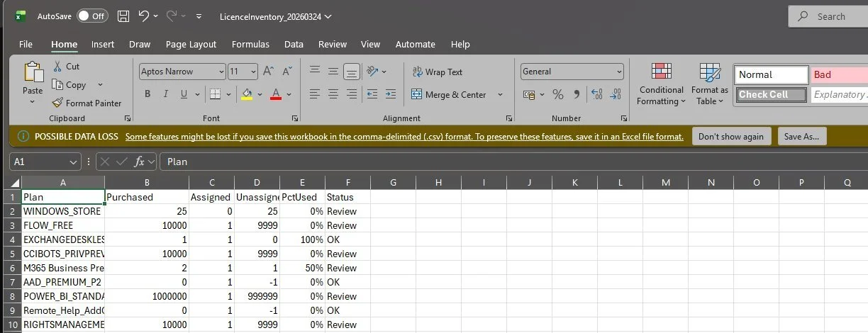This screenshot has width=868, height=333.
Task: Open Conditional Formatting menu
Action: (661, 85)
